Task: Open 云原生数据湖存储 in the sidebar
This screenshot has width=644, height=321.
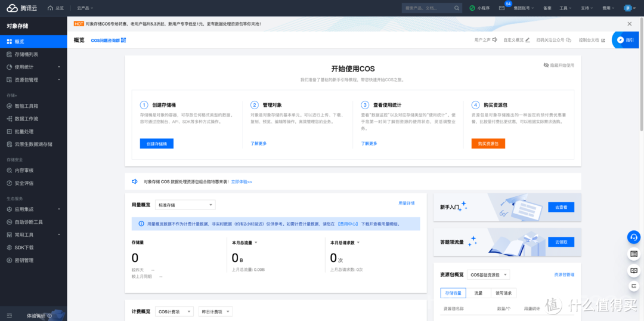Action: click(33, 144)
